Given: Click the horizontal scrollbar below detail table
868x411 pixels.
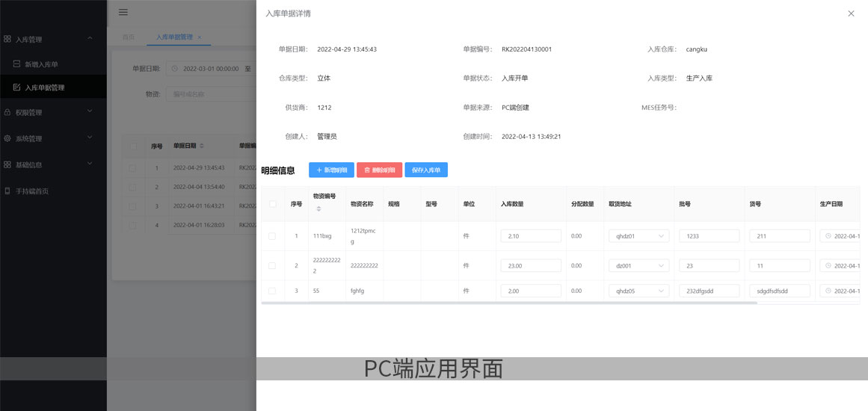Looking at the screenshot, I should tap(508, 303).
